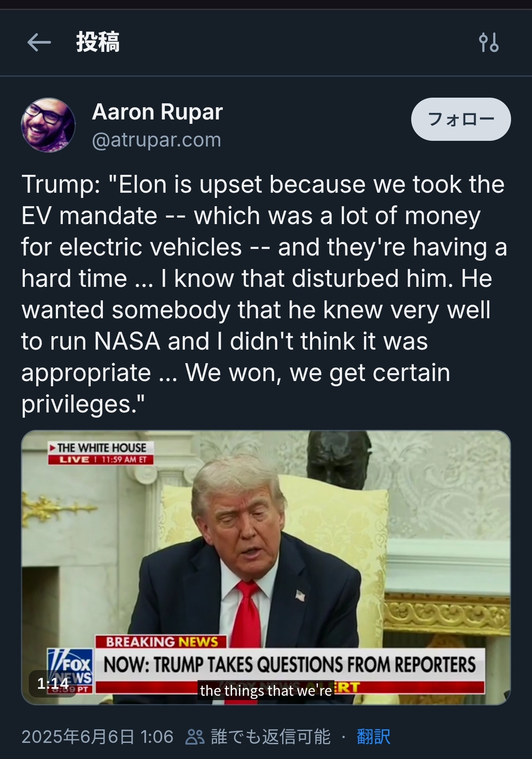The width and height of the screenshot is (532, 759).
Task: Open thread display settings icon
Action: 488,43
